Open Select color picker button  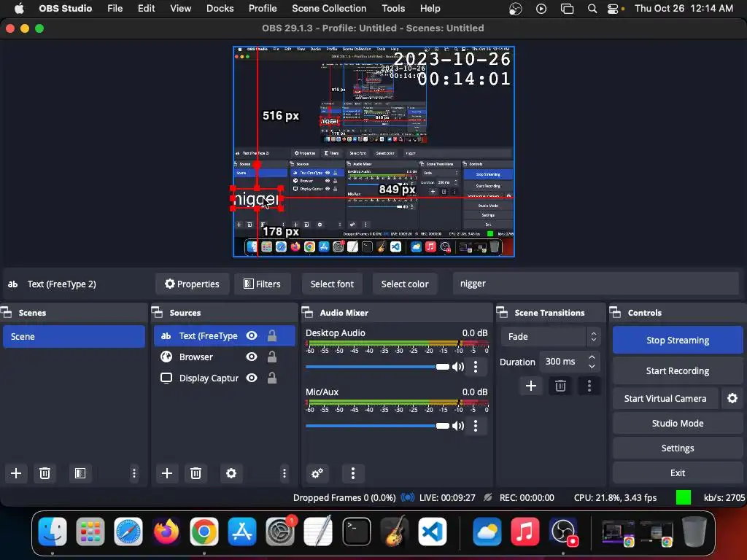404,284
